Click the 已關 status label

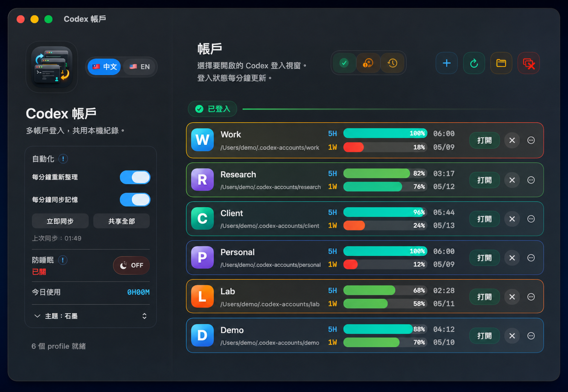(39, 272)
